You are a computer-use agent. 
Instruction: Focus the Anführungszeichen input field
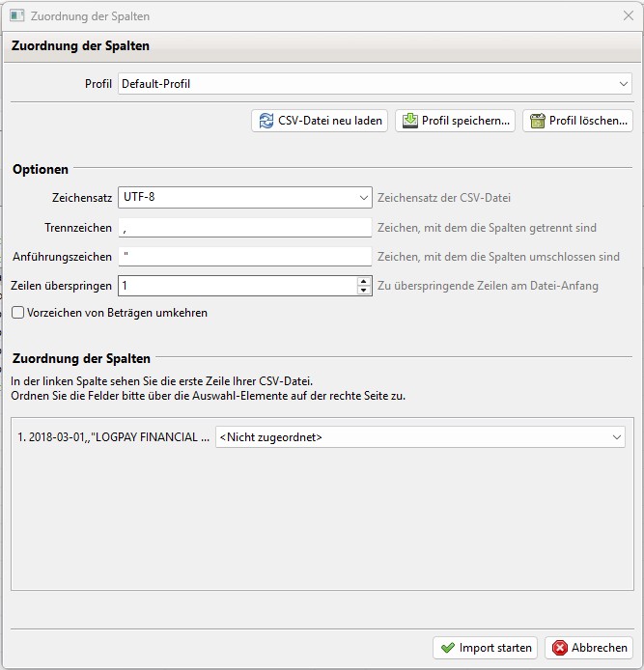point(245,257)
